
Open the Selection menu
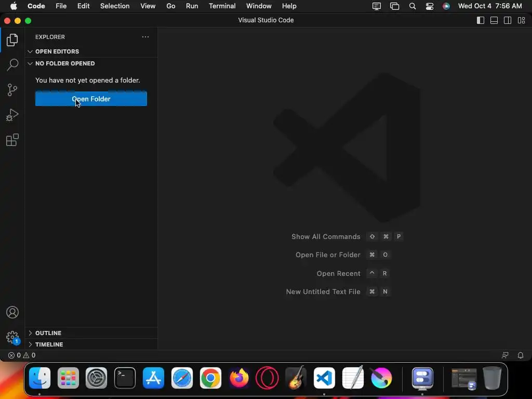coord(115,6)
